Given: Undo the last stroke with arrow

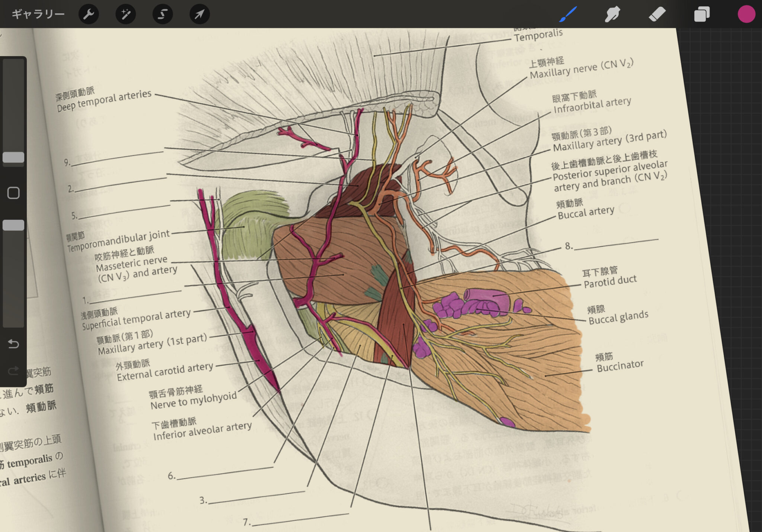Looking at the screenshot, I should click(13, 344).
